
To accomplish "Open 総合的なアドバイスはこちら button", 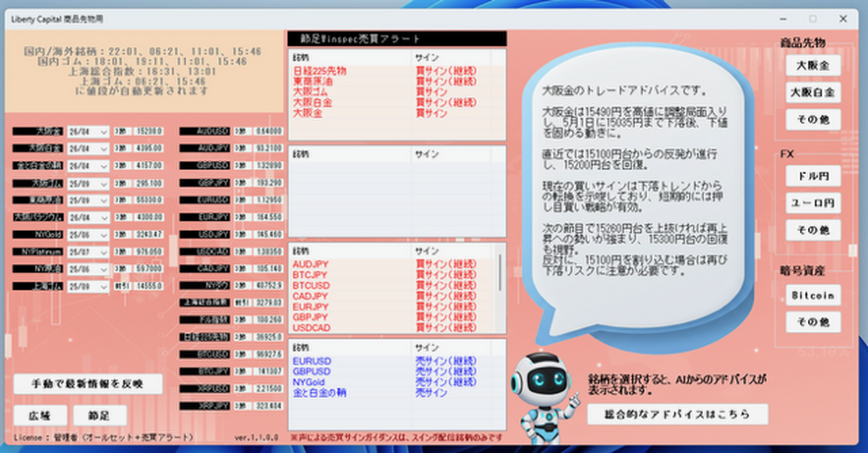I will pyautogui.click(x=678, y=414).
